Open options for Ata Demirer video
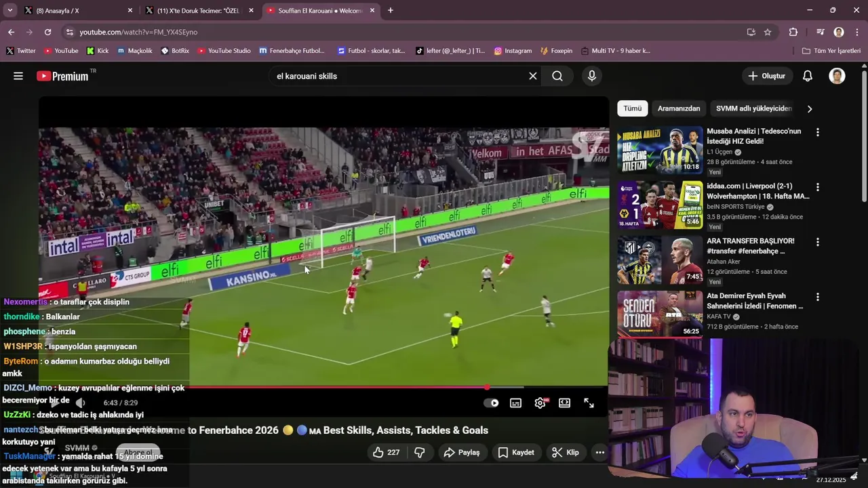 coord(817,297)
